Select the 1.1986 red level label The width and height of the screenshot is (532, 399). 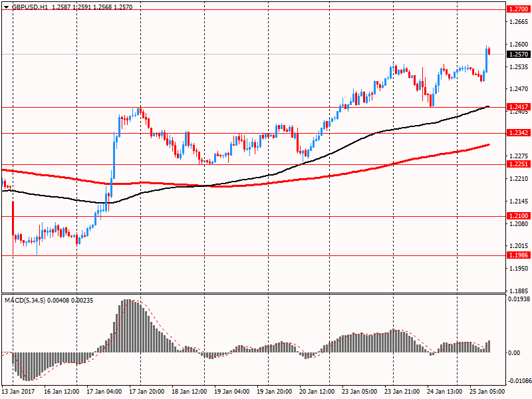519,255
